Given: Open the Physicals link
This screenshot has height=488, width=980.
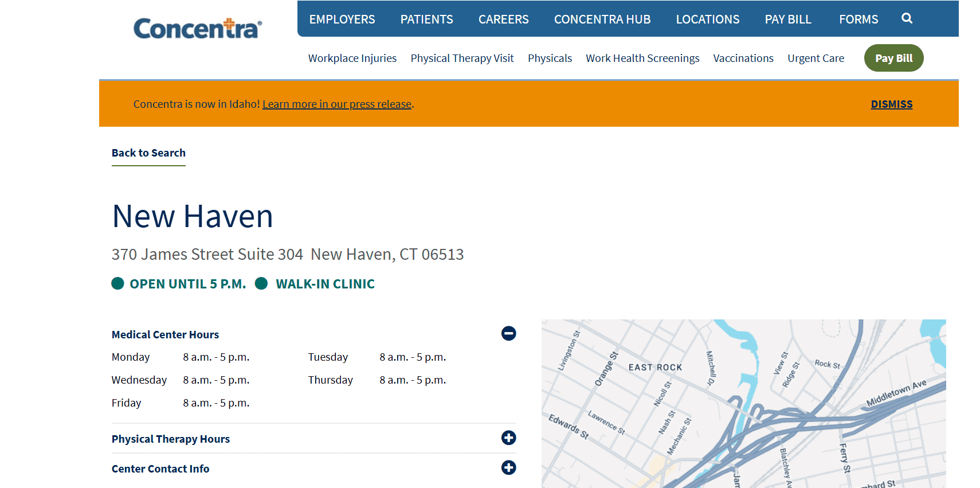Looking at the screenshot, I should 550,58.
